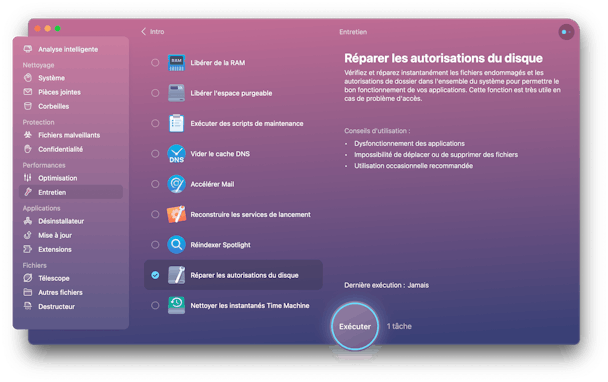This screenshot has height=382, width=608.
Task: Click the RAM chip icon
Action: coord(176,62)
